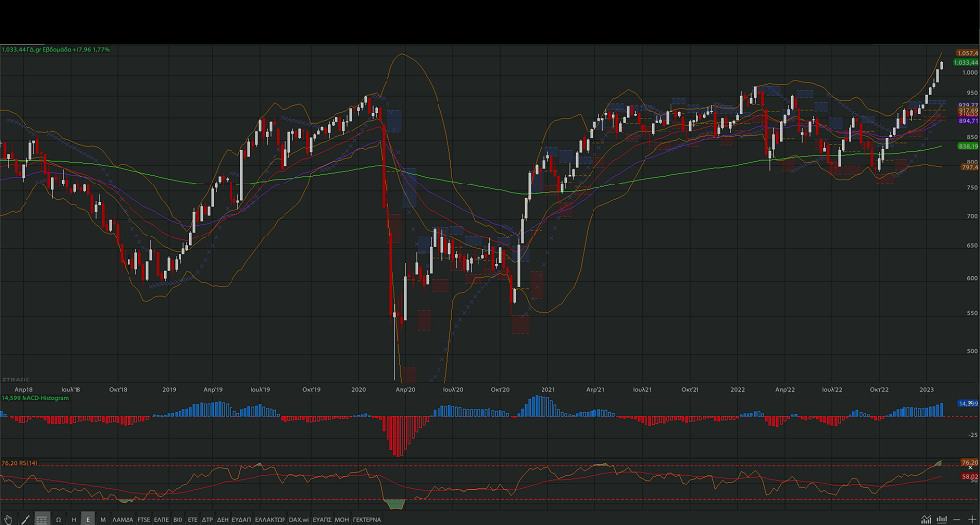This screenshot has width=980, height=525.
Task: Click the 2023 date axis label
Action: [927, 389]
